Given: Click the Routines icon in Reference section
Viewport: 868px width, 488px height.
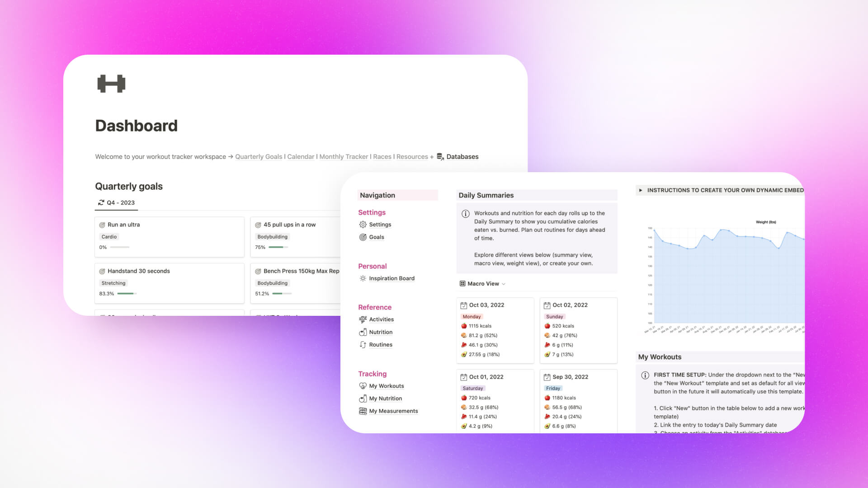Looking at the screenshot, I should pos(362,344).
